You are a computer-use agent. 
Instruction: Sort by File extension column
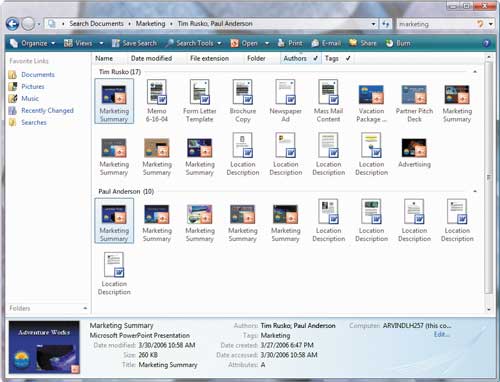[x=209, y=58]
